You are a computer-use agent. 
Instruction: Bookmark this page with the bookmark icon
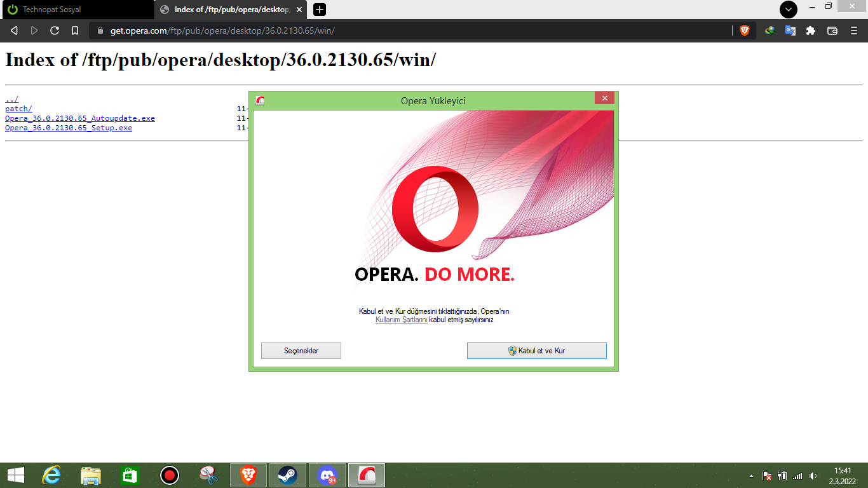pyautogui.click(x=75, y=30)
